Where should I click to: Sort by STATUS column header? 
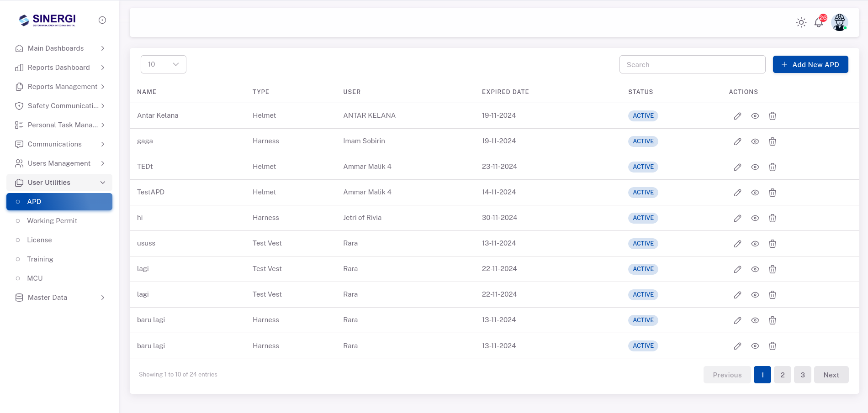(640, 92)
